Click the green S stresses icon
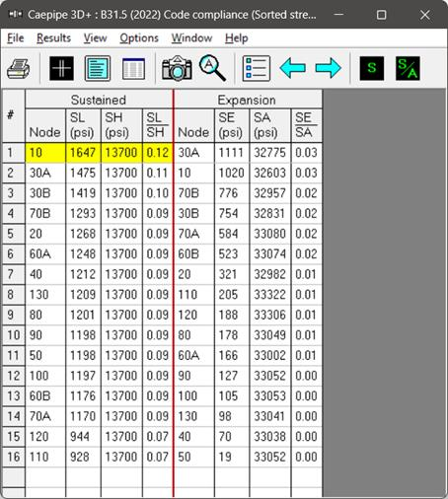Viewport: 448px width, 499px height. click(x=372, y=68)
